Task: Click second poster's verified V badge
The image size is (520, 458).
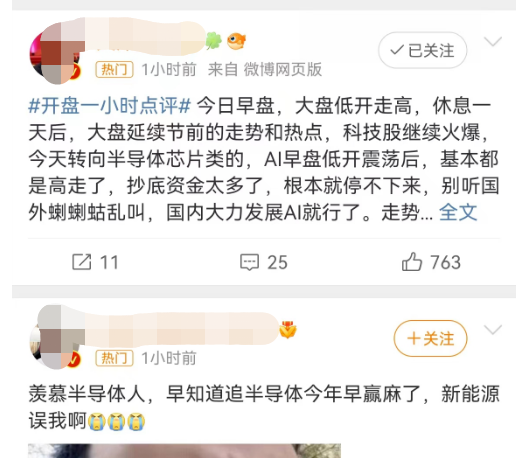Action: tap(74, 360)
